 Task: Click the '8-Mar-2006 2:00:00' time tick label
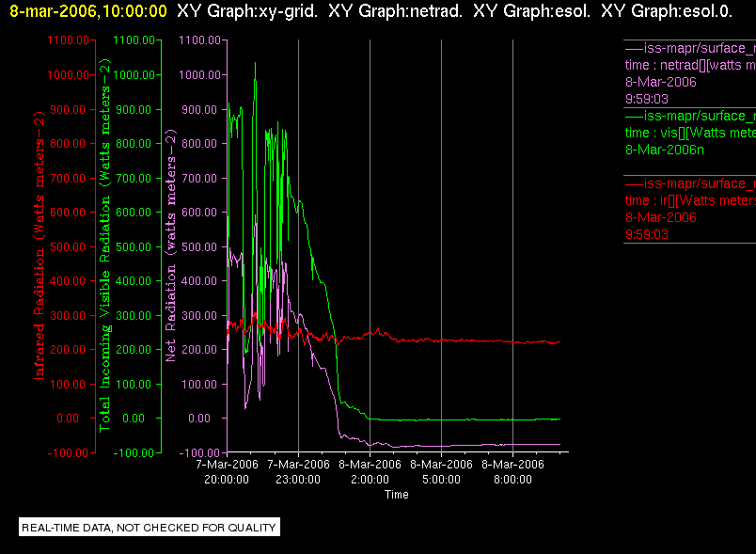[x=370, y=471]
